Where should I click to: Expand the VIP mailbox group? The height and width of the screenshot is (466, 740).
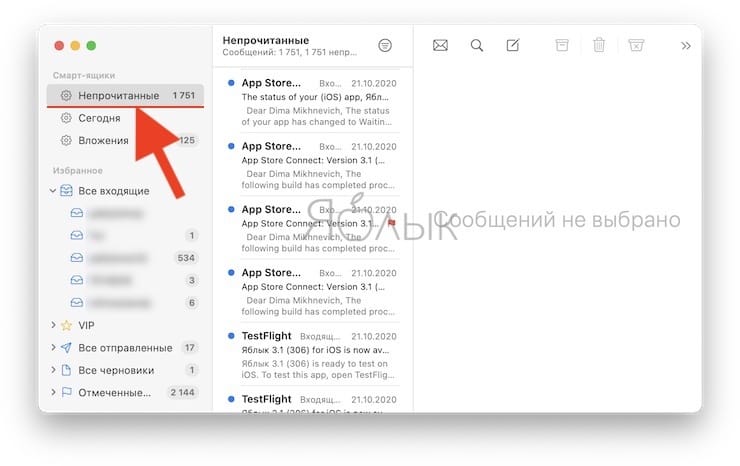pyautogui.click(x=53, y=325)
